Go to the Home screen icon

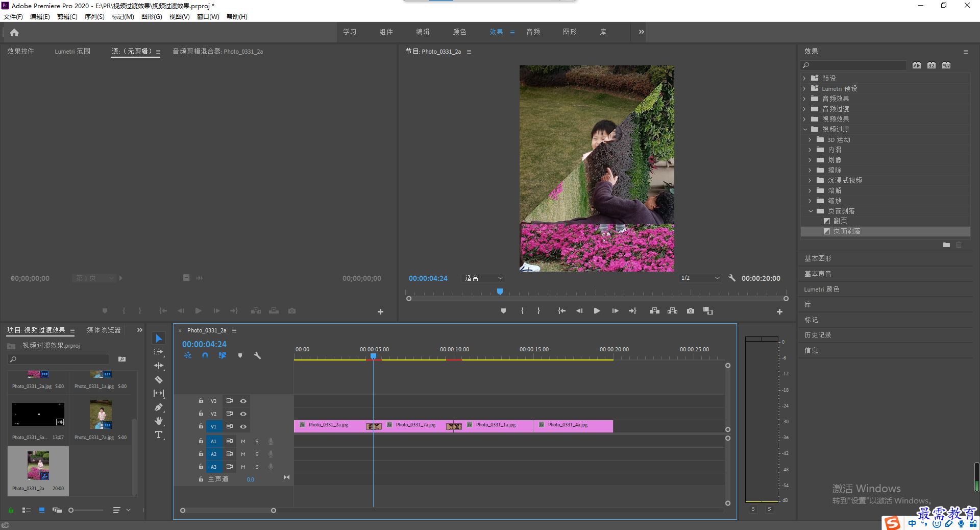coord(14,33)
